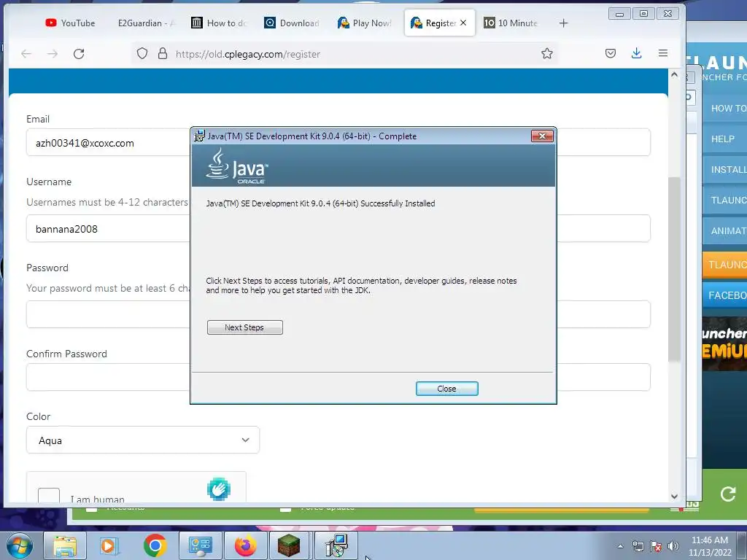Open INSTALL in TLauncher sidebar
Image resolution: width=747 pixels, height=560 pixels.
pos(725,169)
